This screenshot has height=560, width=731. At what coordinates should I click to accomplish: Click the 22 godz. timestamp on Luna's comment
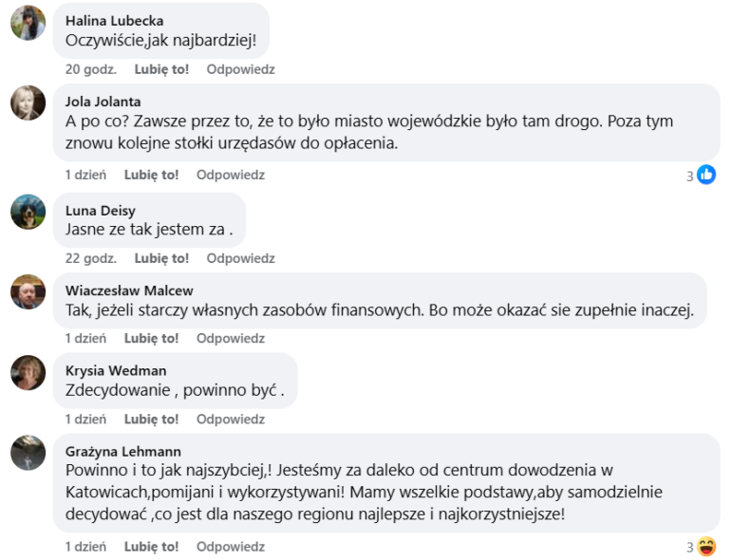tap(90, 258)
